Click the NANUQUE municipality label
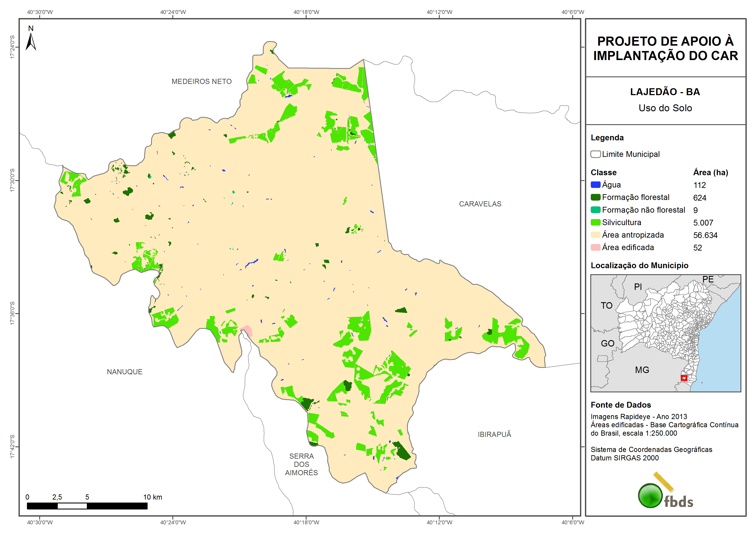756x534 pixels. tap(125, 372)
